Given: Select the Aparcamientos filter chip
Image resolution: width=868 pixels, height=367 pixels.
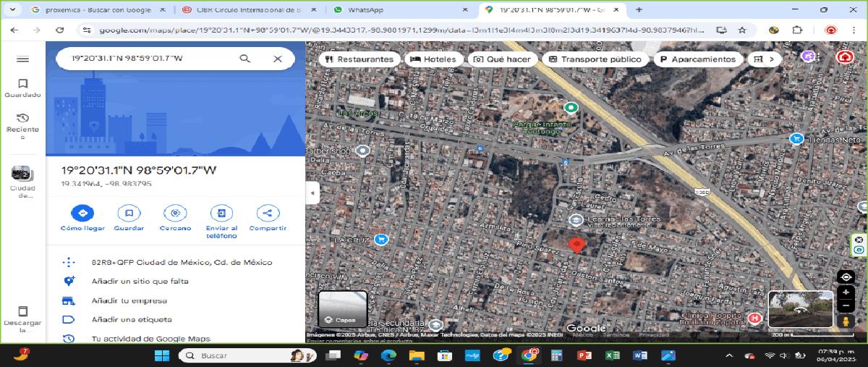Looking at the screenshot, I should click(x=698, y=59).
